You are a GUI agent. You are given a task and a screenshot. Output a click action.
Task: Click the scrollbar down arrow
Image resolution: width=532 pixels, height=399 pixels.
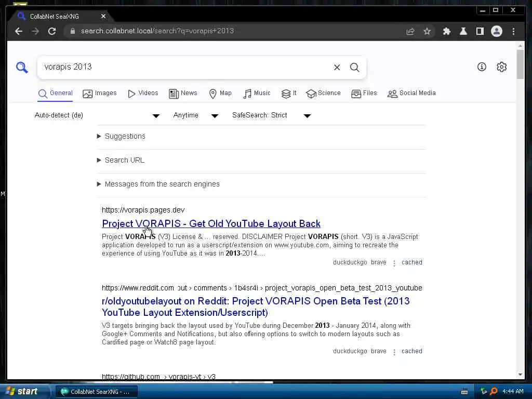[x=520, y=375]
